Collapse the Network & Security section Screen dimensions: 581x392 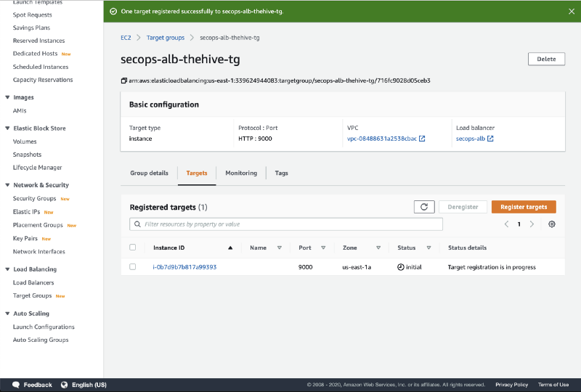click(x=7, y=185)
